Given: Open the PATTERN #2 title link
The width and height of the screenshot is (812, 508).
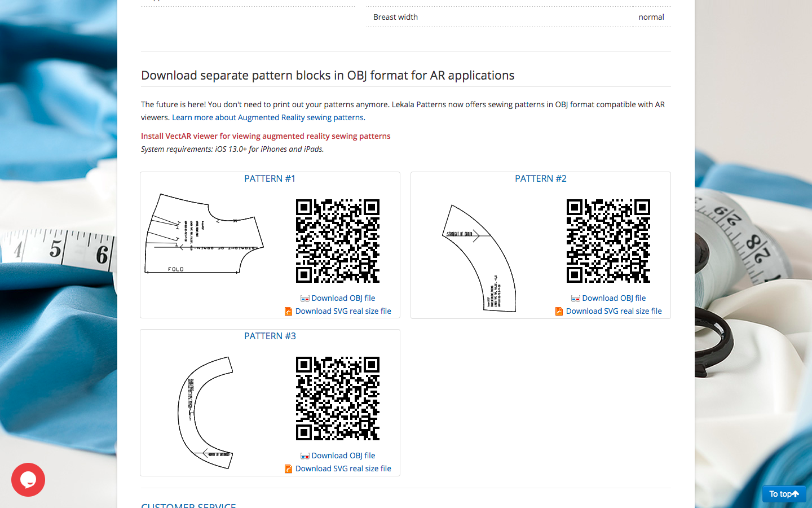Looking at the screenshot, I should [540, 178].
